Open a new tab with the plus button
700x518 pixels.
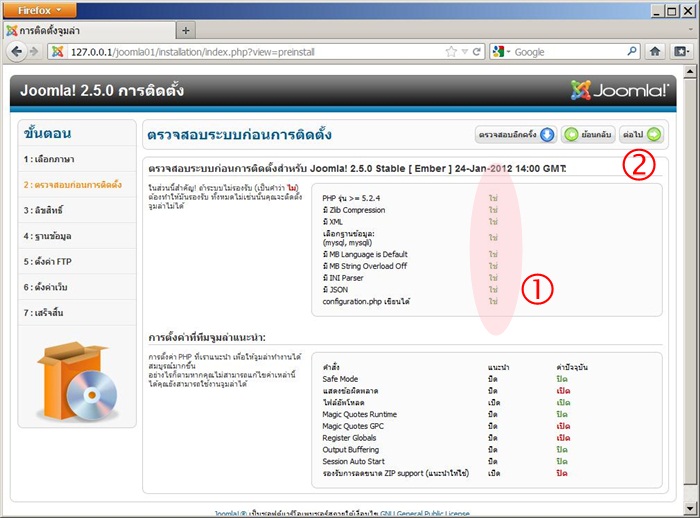coord(186,30)
